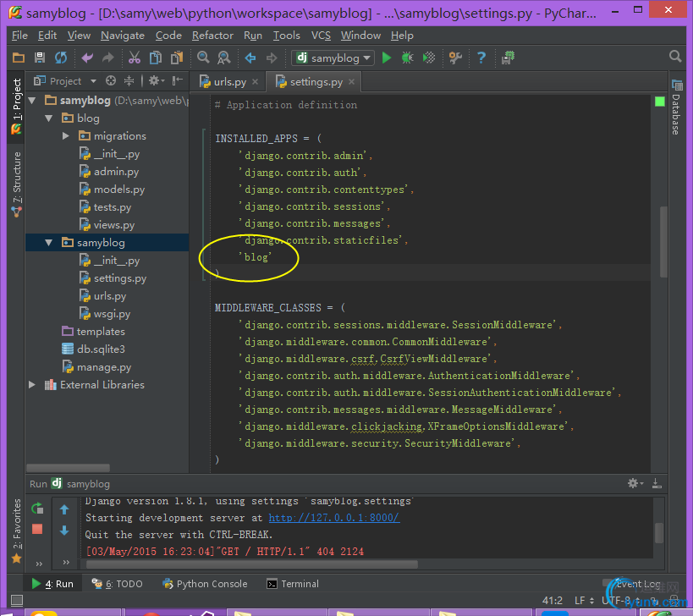The height and width of the screenshot is (616, 693).
Task: Click the Synchronize refresh icon
Action: (61, 58)
